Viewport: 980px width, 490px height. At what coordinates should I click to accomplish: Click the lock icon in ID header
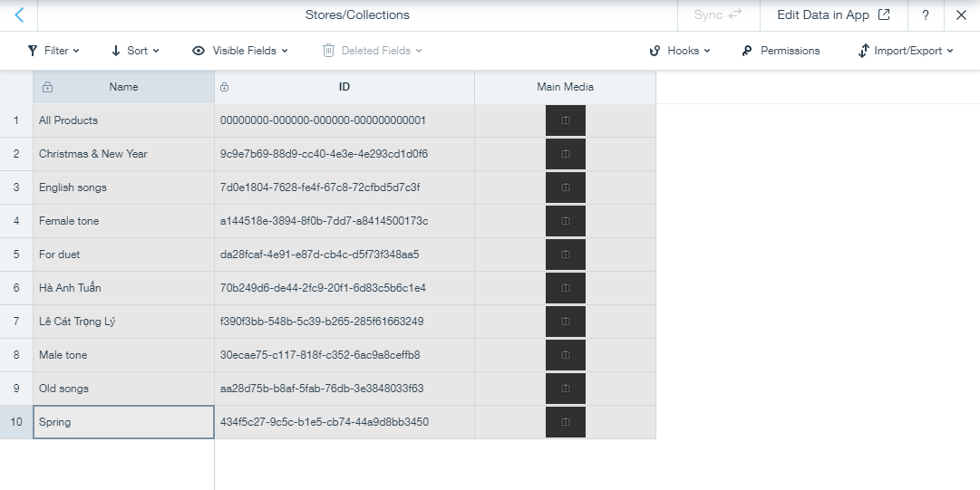[224, 87]
